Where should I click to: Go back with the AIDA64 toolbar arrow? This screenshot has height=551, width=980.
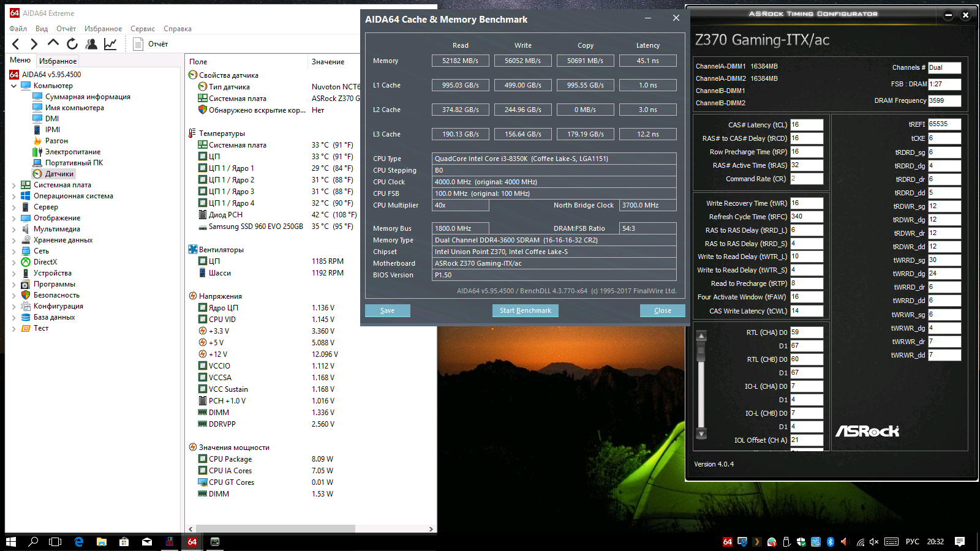pos(16,44)
